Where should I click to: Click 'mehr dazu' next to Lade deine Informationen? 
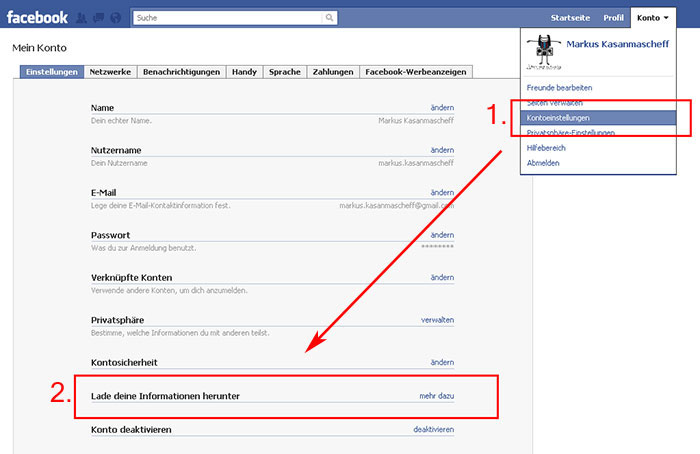(x=436, y=397)
